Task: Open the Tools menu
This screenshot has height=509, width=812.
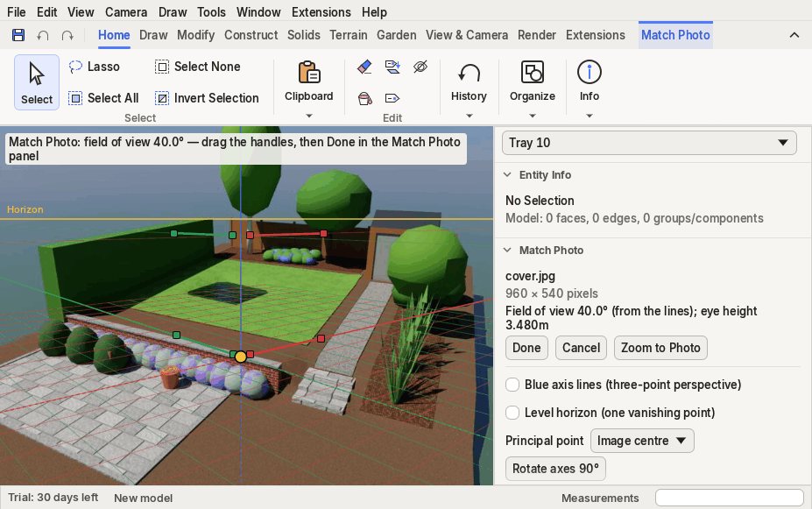Action: 211,12
